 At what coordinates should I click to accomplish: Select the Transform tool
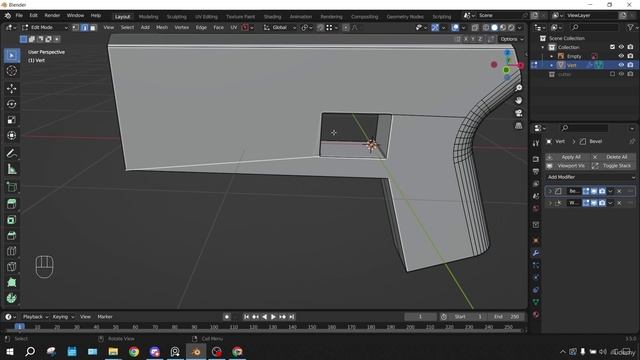[x=11, y=135]
